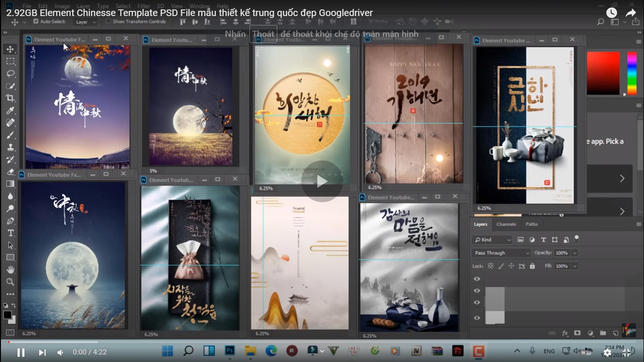
Task: Select the Eyedropper tool
Action: [10, 110]
